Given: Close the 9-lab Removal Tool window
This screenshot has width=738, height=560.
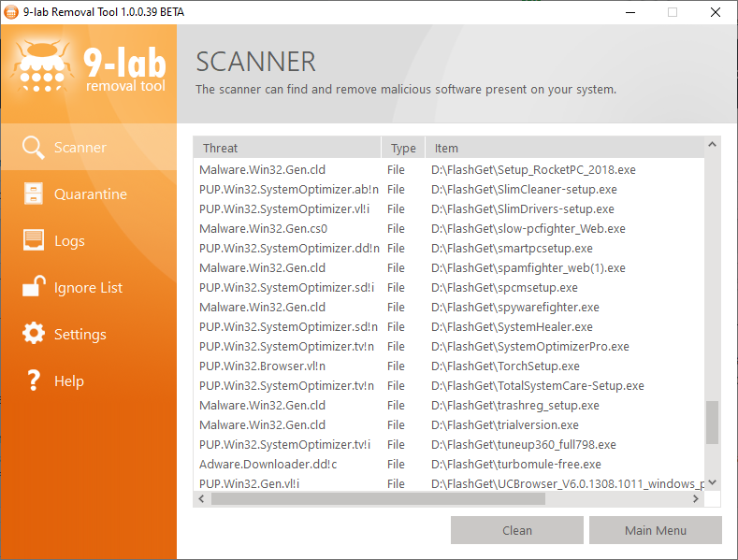Looking at the screenshot, I should click(715, 12).
